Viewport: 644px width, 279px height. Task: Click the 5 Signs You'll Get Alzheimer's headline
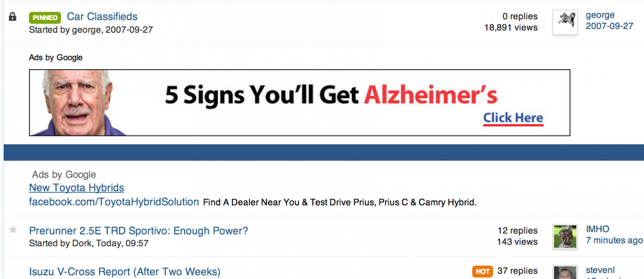[x=331, y=96]
